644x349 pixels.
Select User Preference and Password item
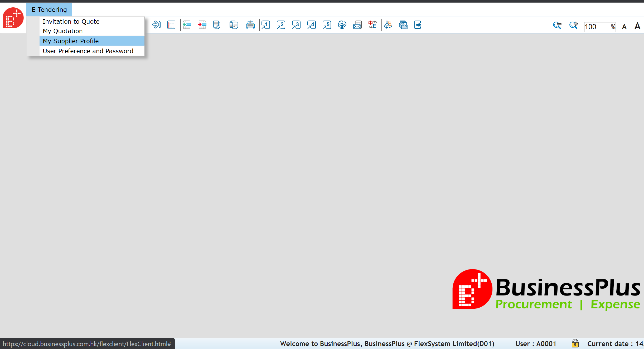92,51
